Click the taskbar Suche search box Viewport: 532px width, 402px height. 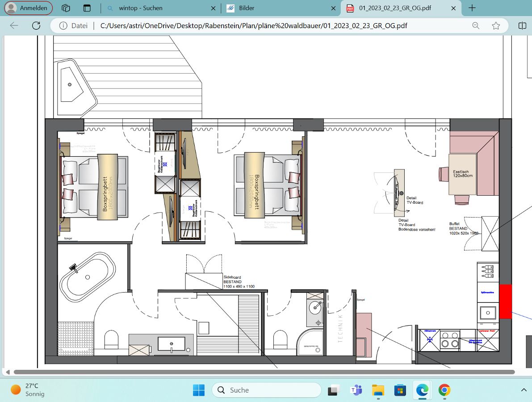[x=266, y=390]
